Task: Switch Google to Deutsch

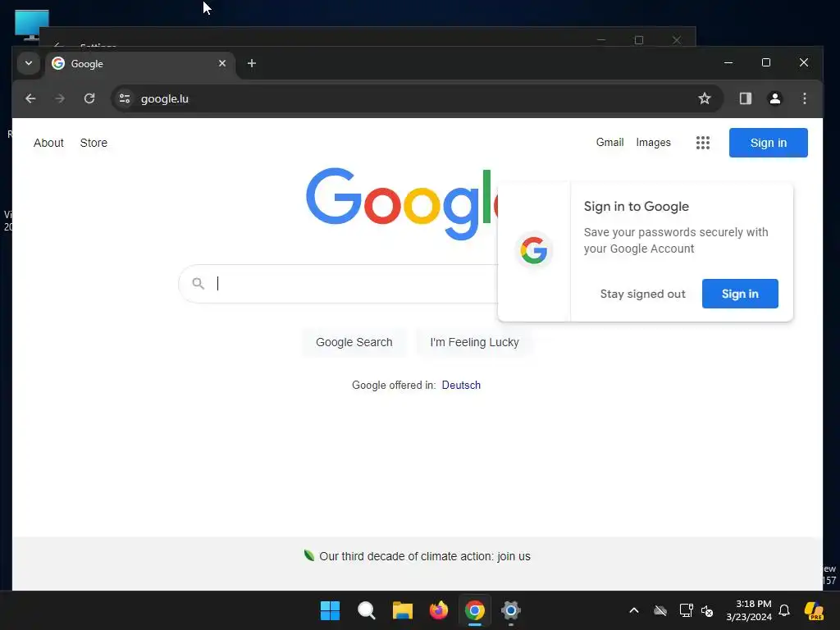Action: tap(461, 386)
